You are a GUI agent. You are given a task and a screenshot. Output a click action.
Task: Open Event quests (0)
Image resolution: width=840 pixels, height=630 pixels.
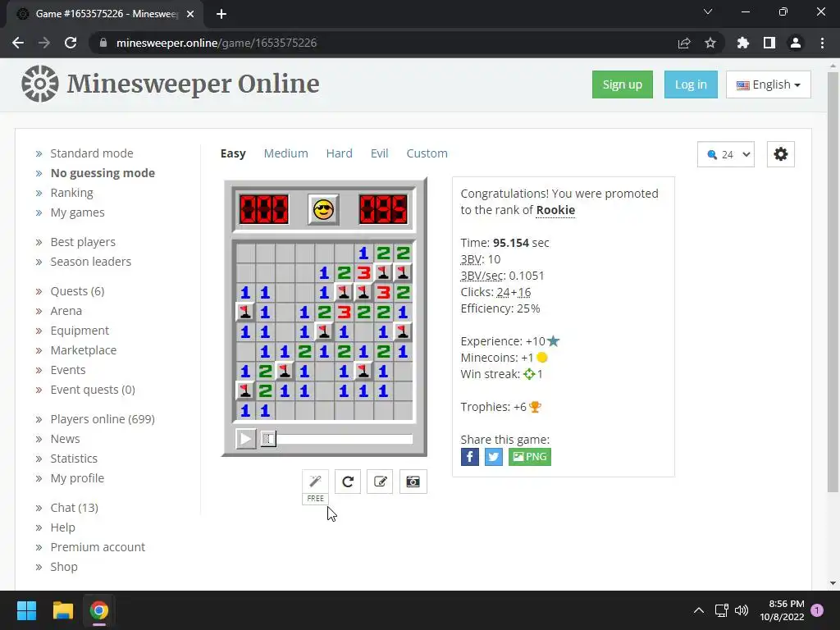pos(93,390)
